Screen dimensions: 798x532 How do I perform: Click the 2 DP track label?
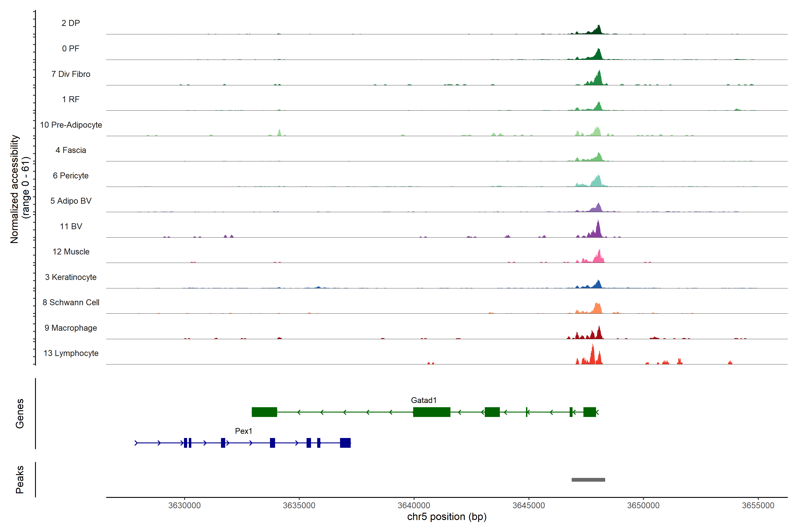coord(70,23)
